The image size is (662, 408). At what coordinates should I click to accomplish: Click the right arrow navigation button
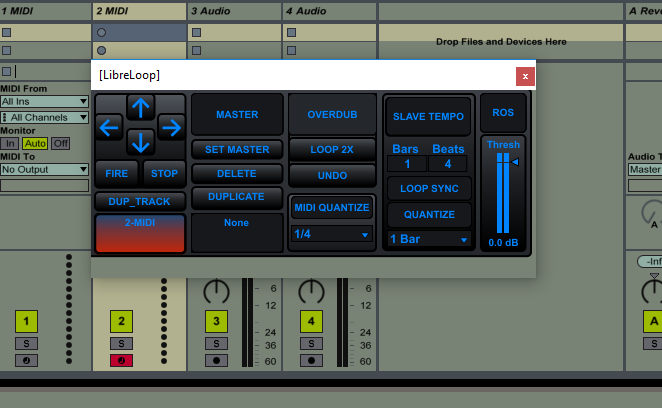[x=171, y=127]
